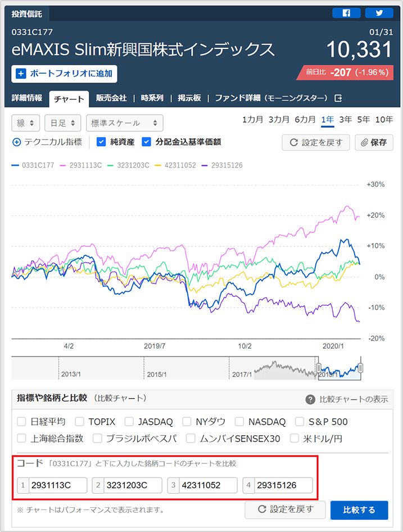Screen dimensions: 403x532
Task: Click the help icon for 比較チャートの表示
Action: [x=310, y=399]
